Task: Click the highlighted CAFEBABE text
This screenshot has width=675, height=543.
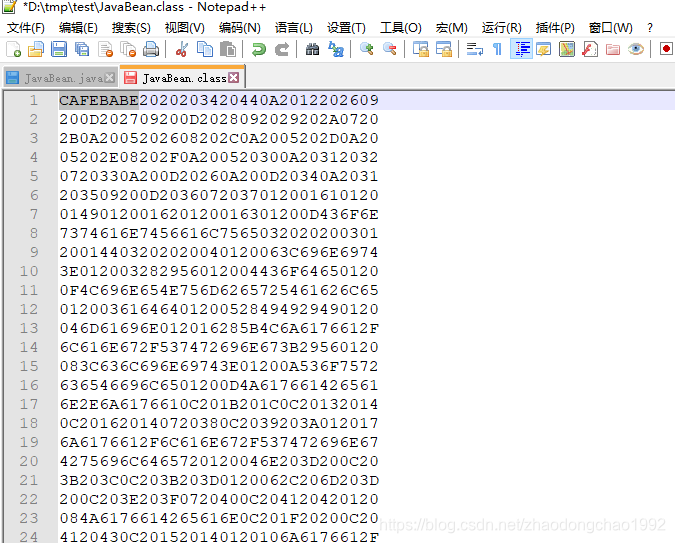Action: [x=99, y=100]
